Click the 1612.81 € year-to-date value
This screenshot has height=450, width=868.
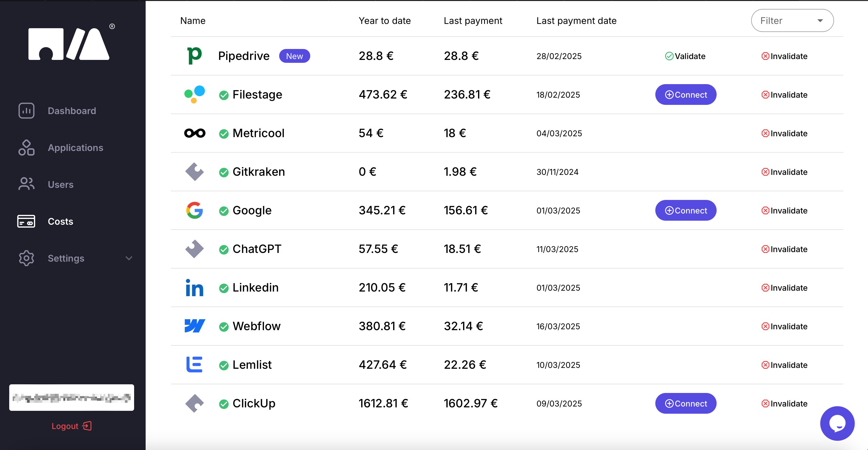383,403
